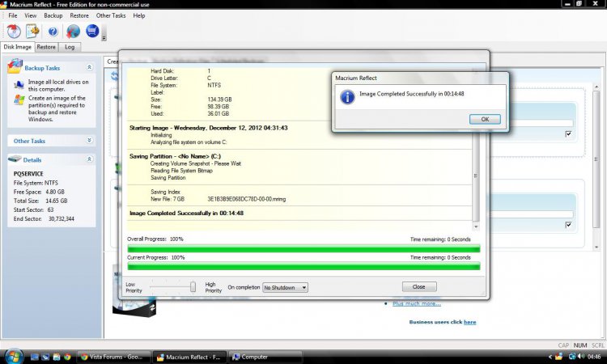Click the blue shopping cart toolbar icon

(92, 31)
